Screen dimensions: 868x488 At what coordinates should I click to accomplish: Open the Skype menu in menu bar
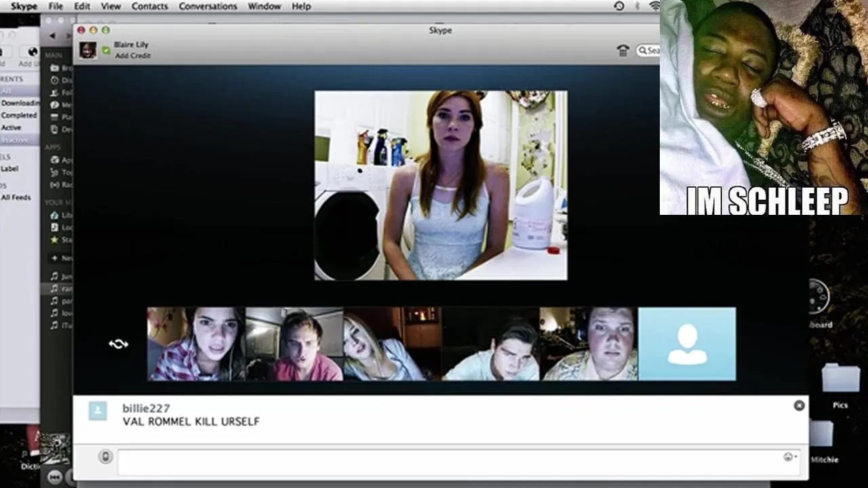[24, 6]
